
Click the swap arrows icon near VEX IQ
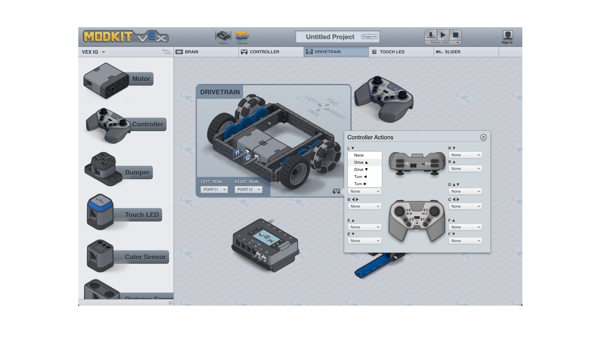click(x=166, y=52)
